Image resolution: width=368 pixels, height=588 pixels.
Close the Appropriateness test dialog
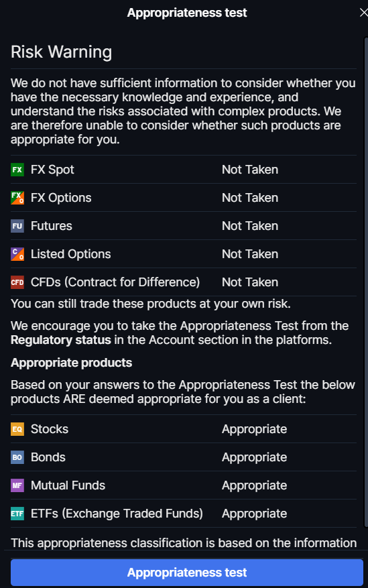tap(363, 13)
